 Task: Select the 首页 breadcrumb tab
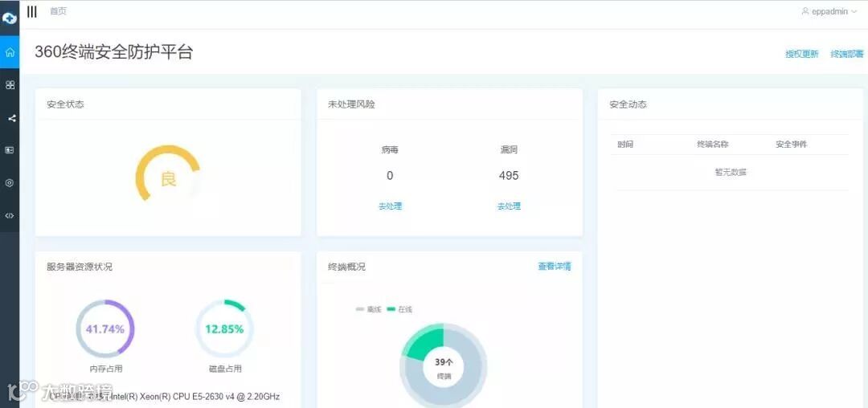coord(58,11)
